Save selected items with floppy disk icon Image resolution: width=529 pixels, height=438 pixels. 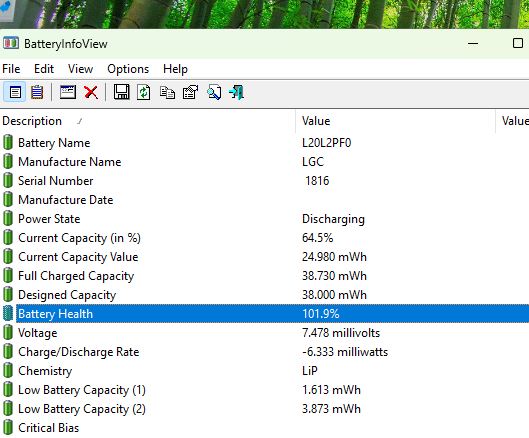121,92
